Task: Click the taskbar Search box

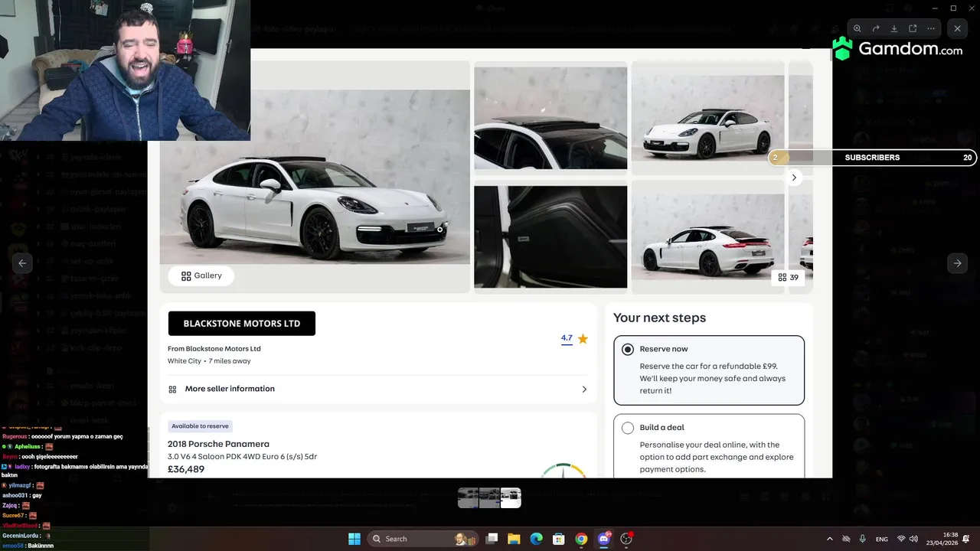Action: (421, 539)
